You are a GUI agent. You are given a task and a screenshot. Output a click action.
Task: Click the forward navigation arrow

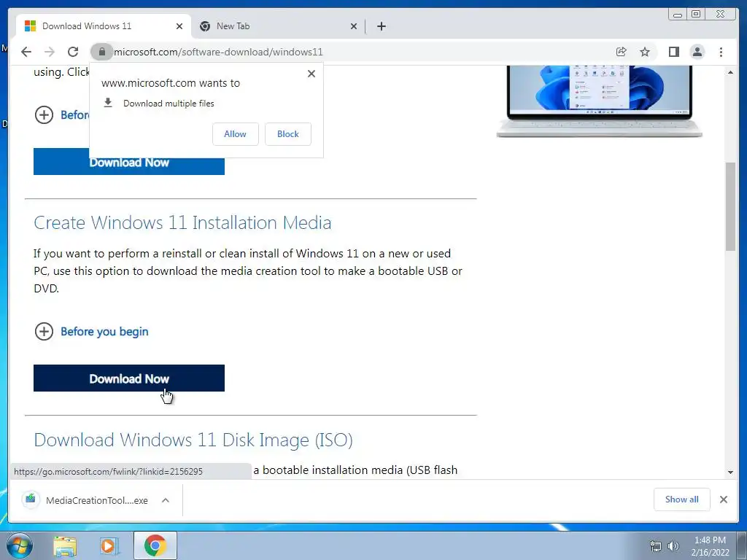pyautogui.click(x=49, y=52)
